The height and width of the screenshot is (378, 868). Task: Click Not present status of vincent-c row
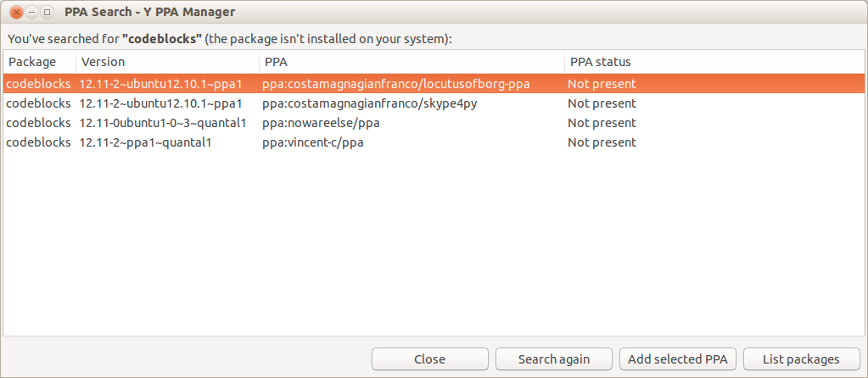[x=602, y=142]
